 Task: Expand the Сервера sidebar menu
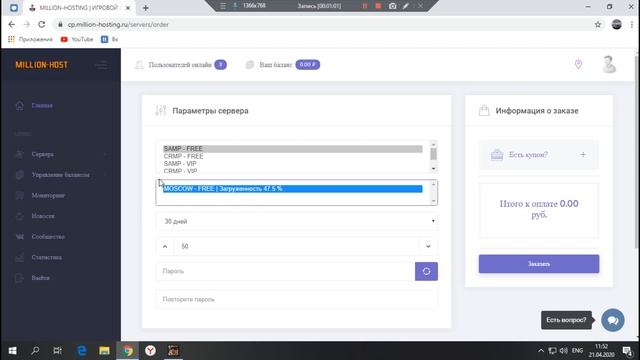point(42,154)
